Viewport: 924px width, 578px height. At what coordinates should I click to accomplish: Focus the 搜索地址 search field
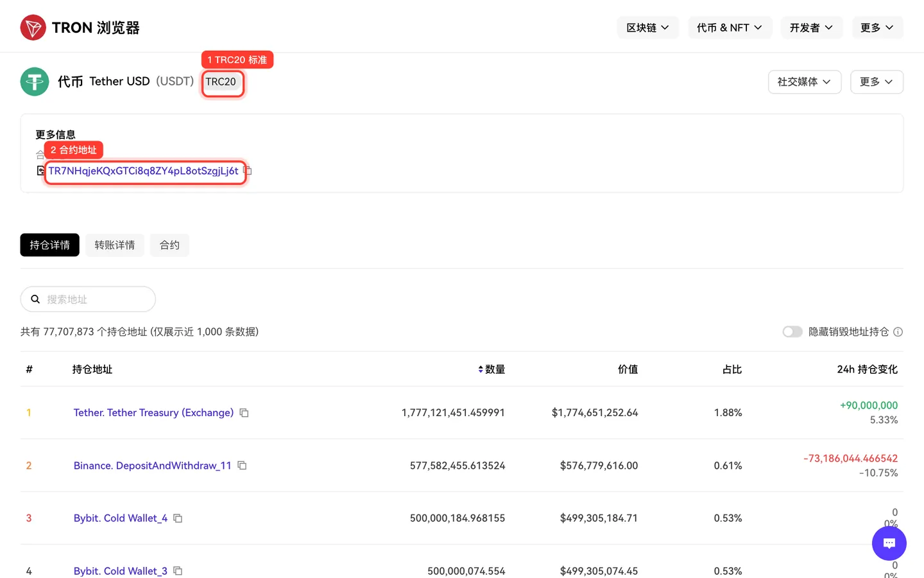88,299
